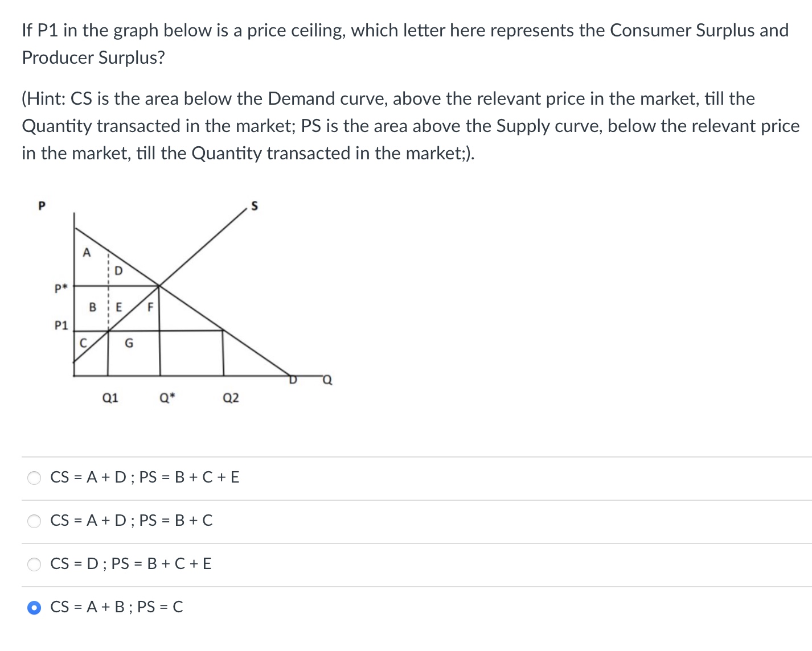The image size is (812, 651).
Task: Click region A in the graph
Action: 87,252
